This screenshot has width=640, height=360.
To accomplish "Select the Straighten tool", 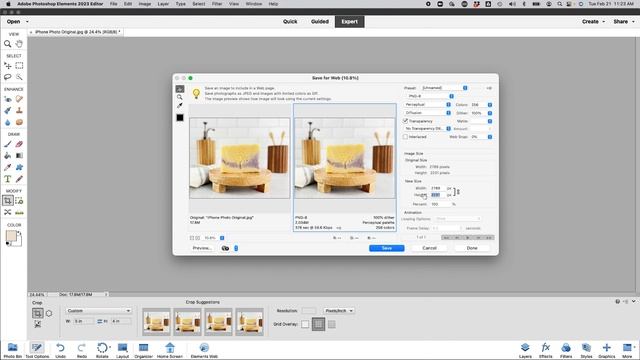I will pyautogui.click(x=19, y=212).
